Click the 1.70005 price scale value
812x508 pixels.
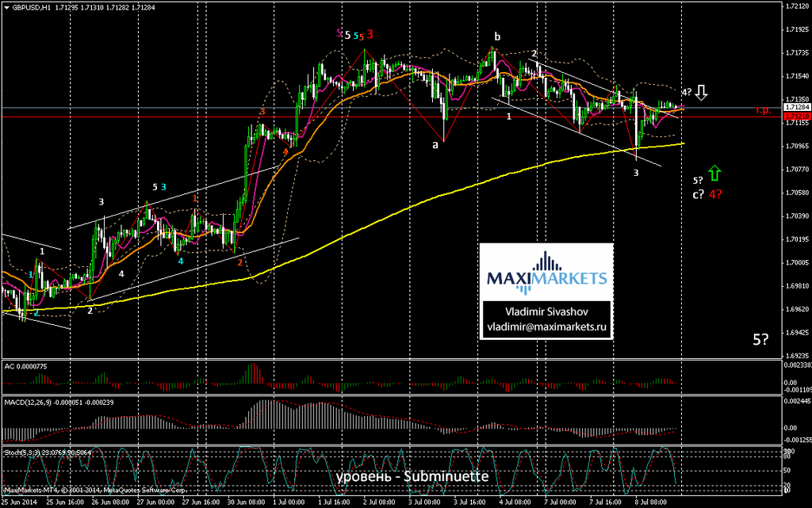(798, 262)
